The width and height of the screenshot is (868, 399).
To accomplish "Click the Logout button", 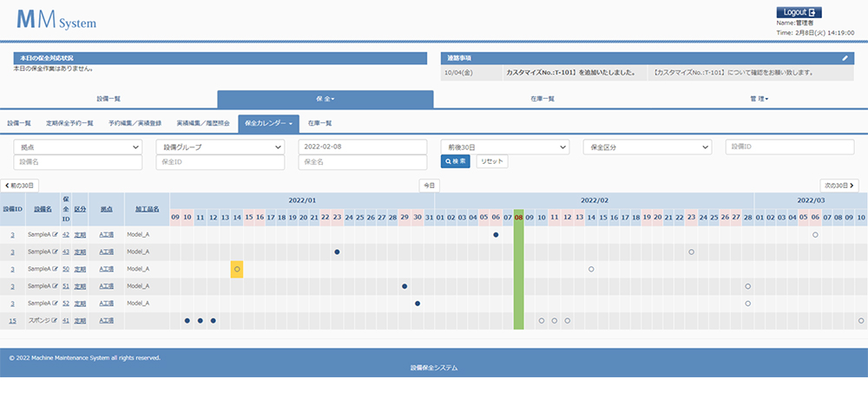I will [799, 12].
